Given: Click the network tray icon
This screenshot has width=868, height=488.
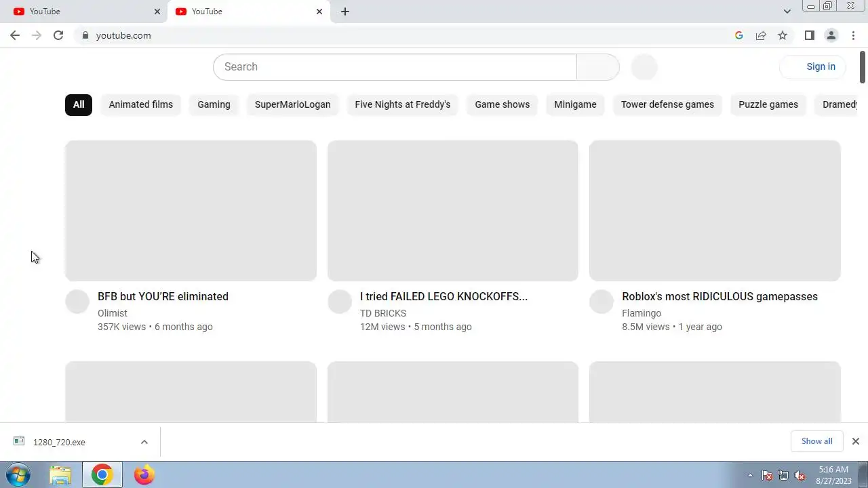Looking at the screenshot, I should pos(783,475).
